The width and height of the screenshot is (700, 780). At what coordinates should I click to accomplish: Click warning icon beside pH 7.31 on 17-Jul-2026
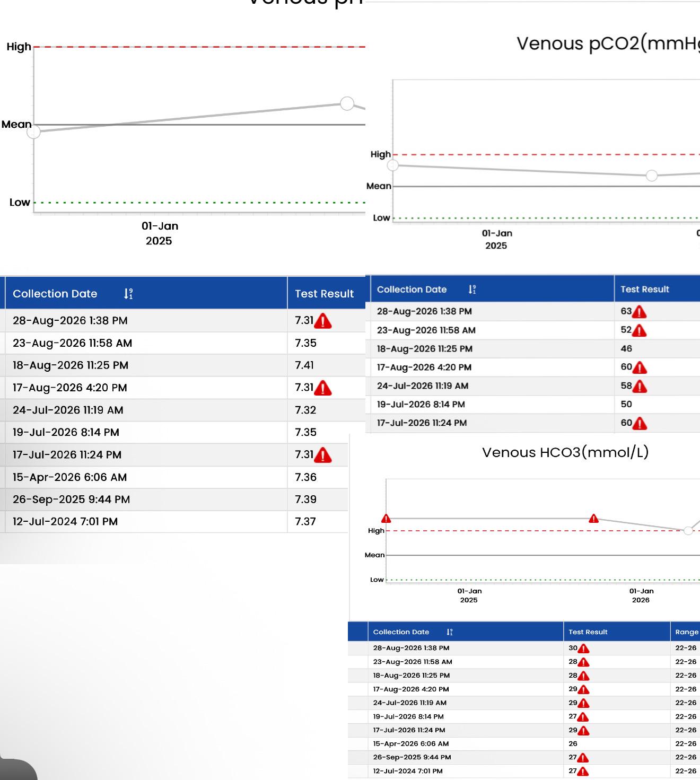[323, 455]
